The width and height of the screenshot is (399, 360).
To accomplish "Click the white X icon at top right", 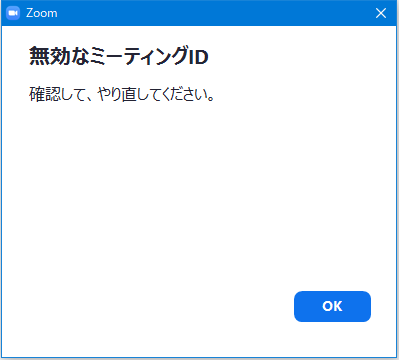I will [381, 13].
